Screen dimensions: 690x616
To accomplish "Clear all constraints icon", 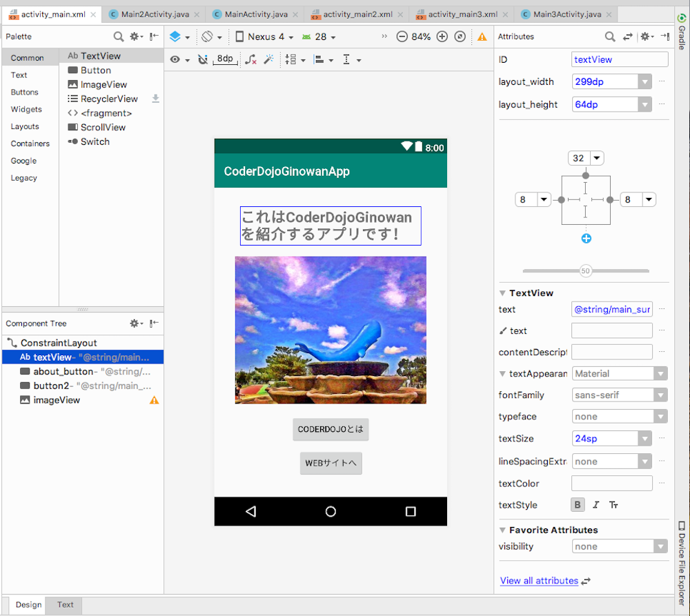I will 251,59.
